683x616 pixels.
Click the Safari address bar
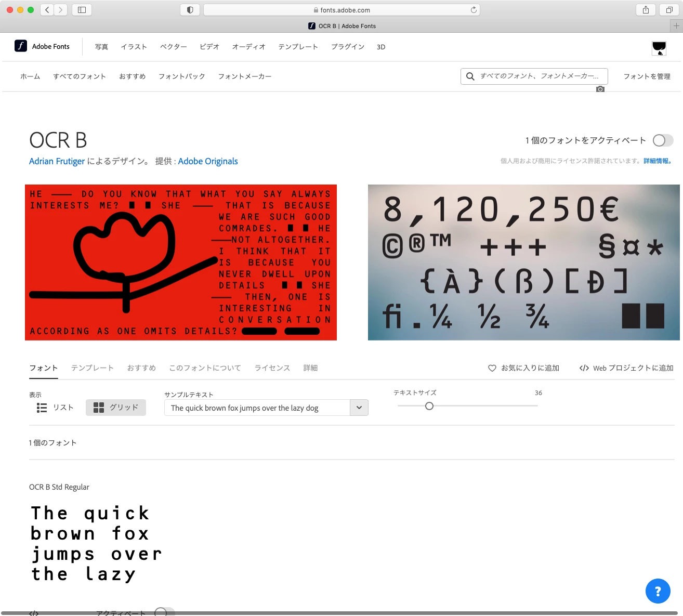click(x=342, y=10)
